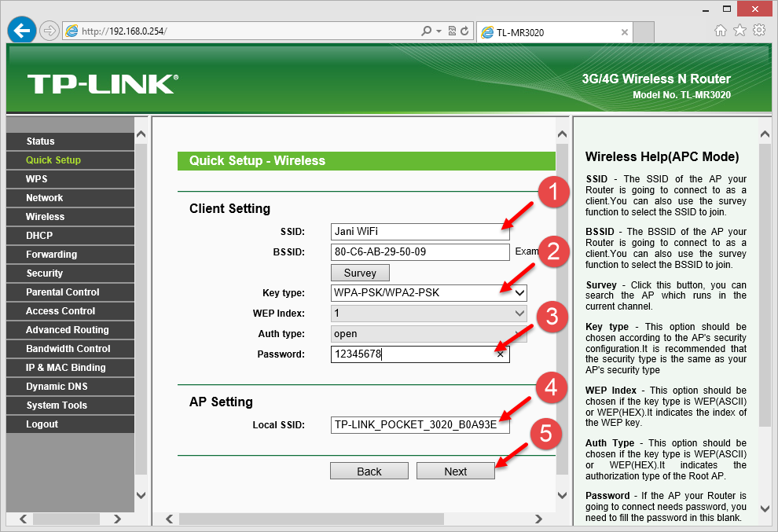Viewport: 778px width, 532px height.
Task: Open a new blank browser tab
Action: (x=644, y=32)
